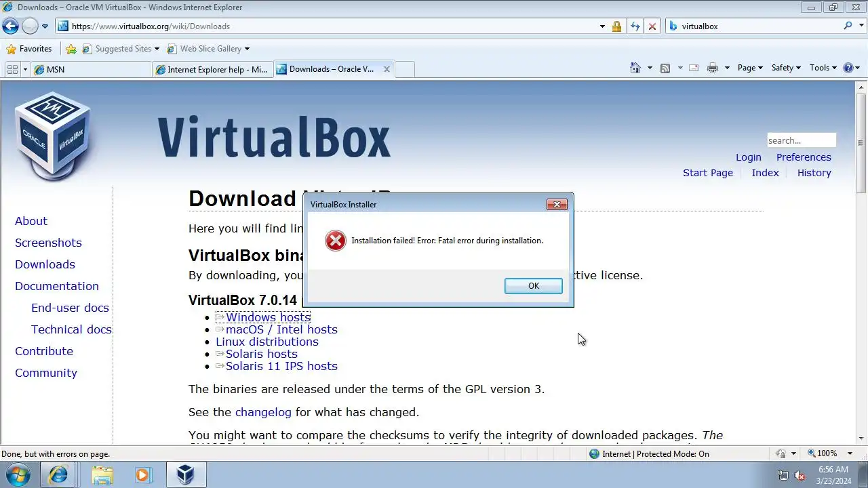Viewport: 868px width, 488px height.
Task: Open Windows Explorer folder taskbar icon
Action: coord(102,474)
